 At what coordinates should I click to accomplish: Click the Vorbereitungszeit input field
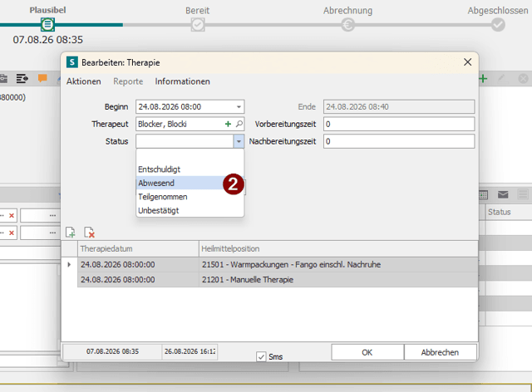(x=399, y=124)
